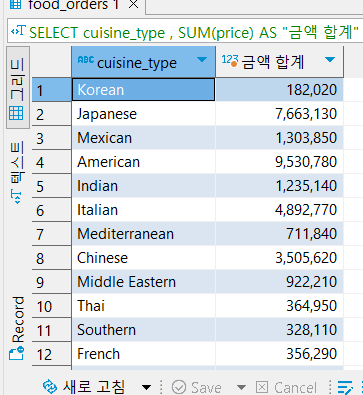Screen dimensions: 363x395
Task: Click the refresh arrows icon
Action: pos(50,387)
